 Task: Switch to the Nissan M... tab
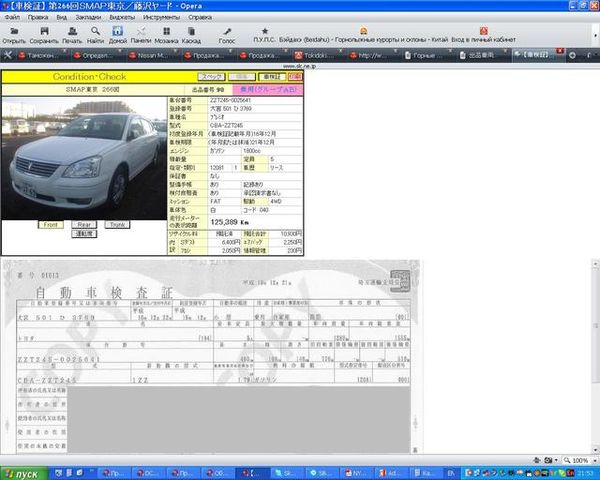[153, 55]
